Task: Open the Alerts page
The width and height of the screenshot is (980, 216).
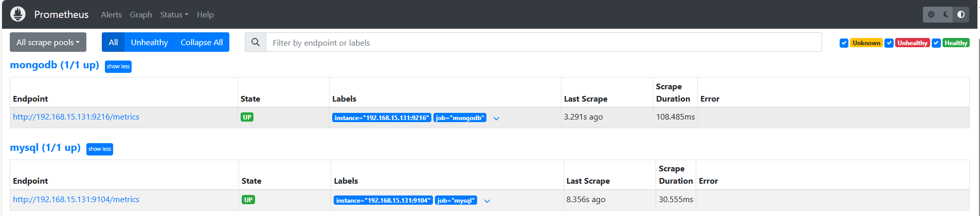Action: click(x=111, y=14)
